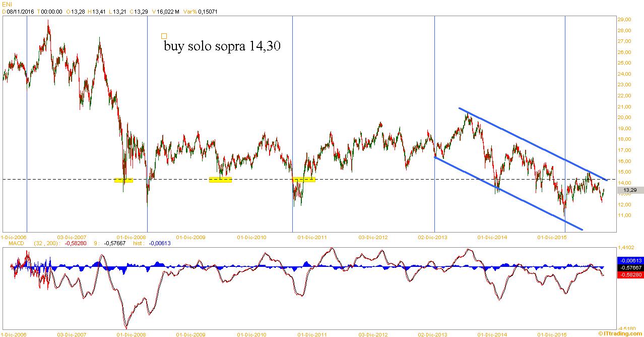Select the 'buy solo sopra 14,30' text annotation

pos(222,46)
